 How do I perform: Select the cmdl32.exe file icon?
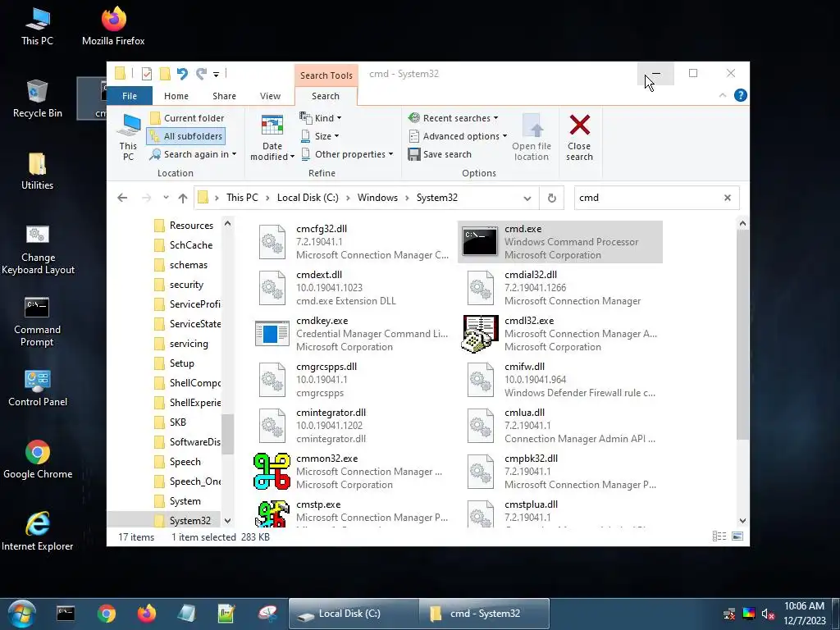coord(480,334)
